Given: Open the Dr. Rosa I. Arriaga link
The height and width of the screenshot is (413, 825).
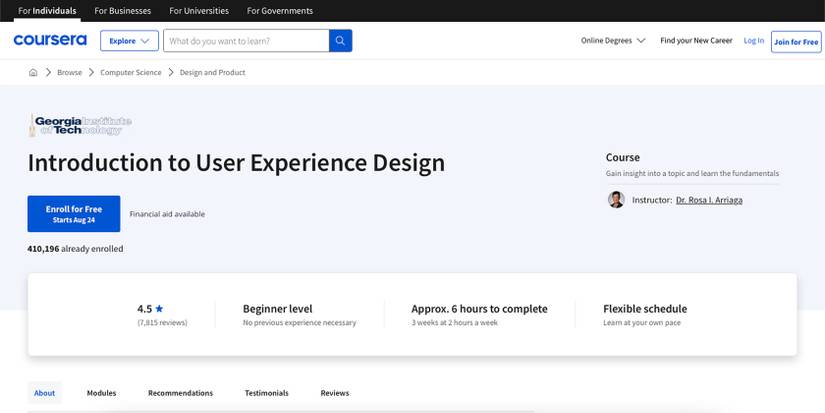Looking at the screenshot, I should 709,200.
